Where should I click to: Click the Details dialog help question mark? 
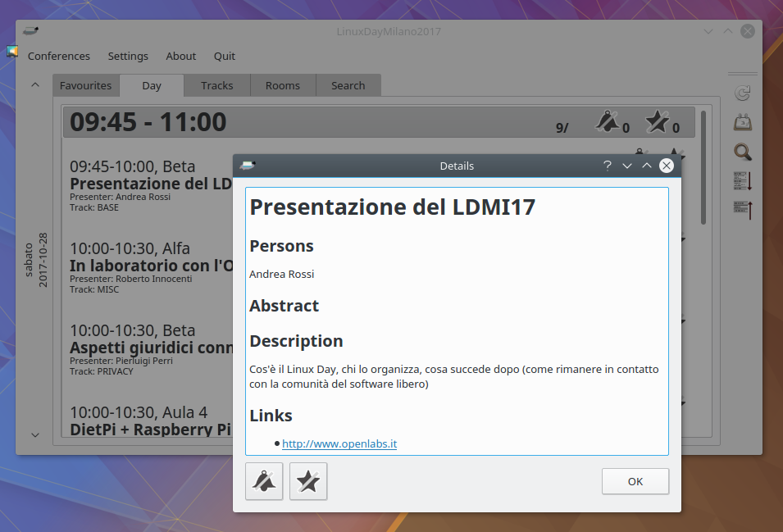608,166
